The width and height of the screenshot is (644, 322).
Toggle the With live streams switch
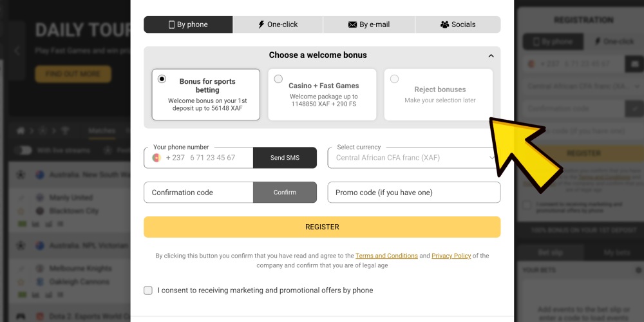(23, 150)
